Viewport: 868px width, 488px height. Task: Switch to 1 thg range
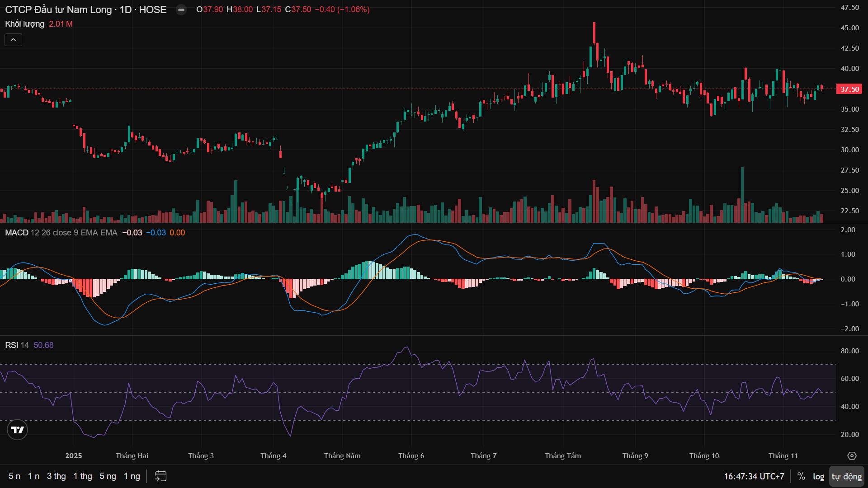[x=83, y=476]
